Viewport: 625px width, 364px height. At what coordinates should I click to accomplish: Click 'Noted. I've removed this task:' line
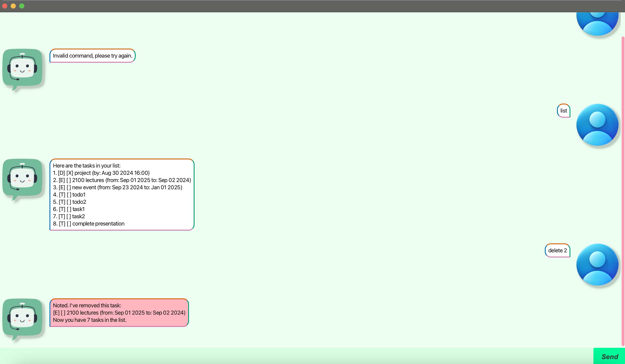click(87, 305)
